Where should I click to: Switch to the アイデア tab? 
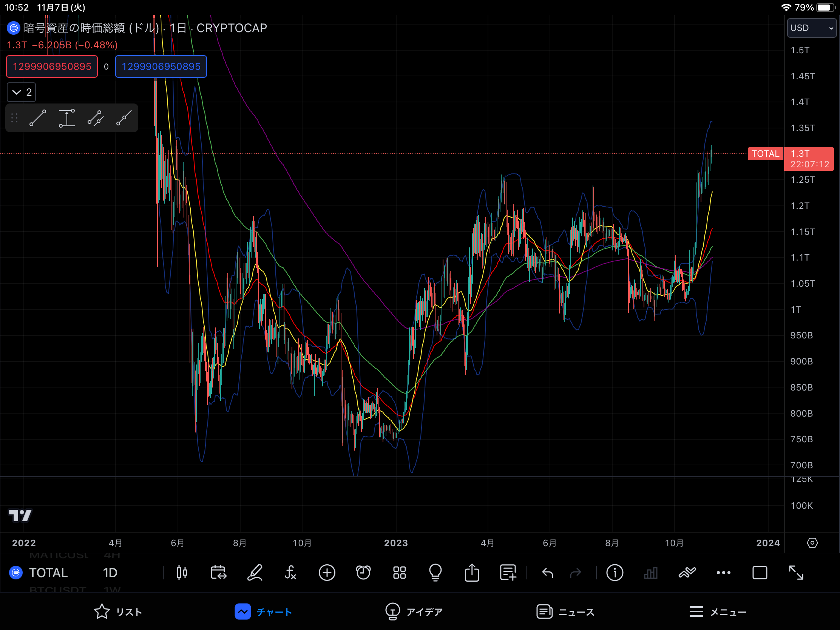click(x=414, y=612)
